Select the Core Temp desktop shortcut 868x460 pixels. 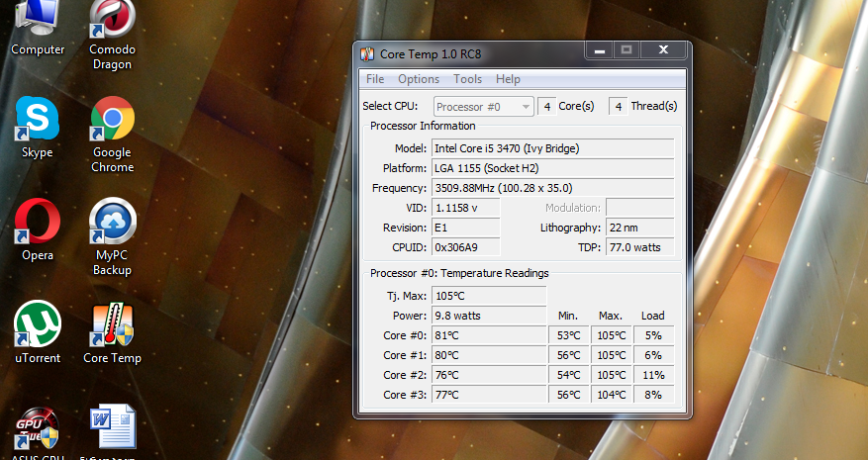click(112, 326)
